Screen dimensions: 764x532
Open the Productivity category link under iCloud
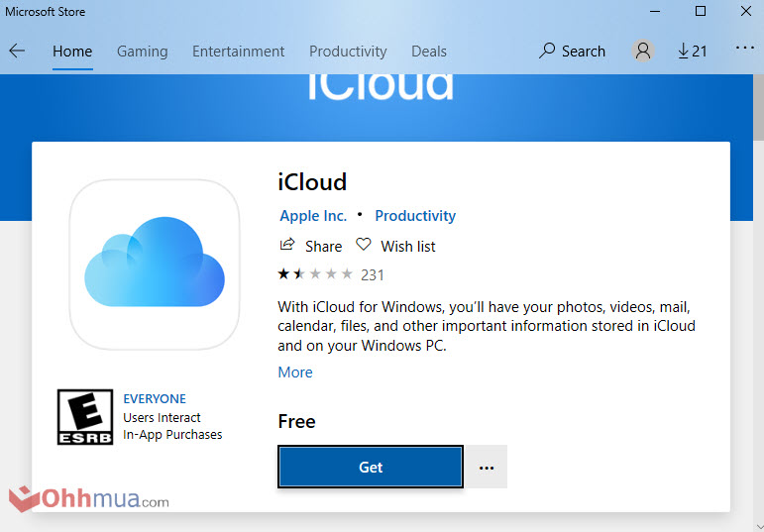pos(415,216)
